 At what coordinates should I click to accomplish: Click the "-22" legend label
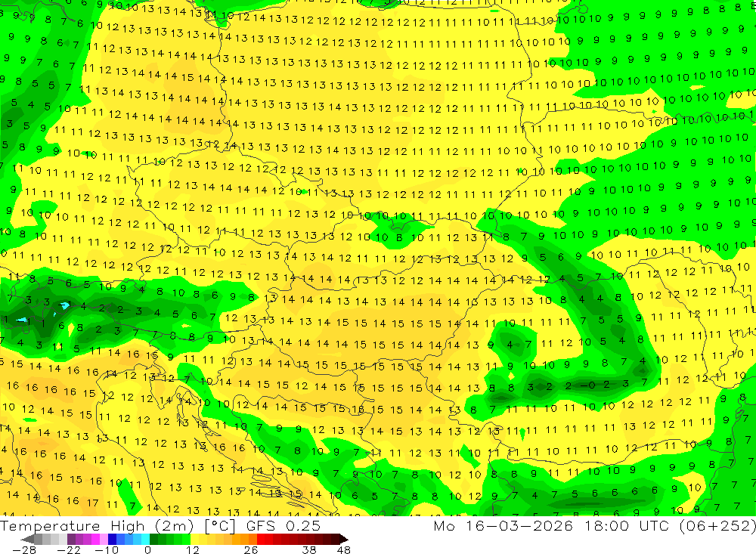pyautogui.click(x=69, y=550)
